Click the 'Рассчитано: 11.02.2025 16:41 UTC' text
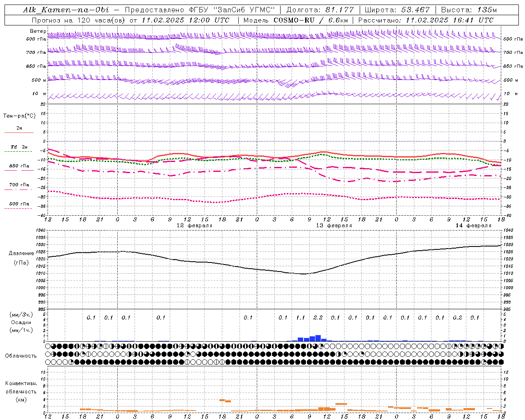The height and width of the screenshot is (420, 525). 426,20
